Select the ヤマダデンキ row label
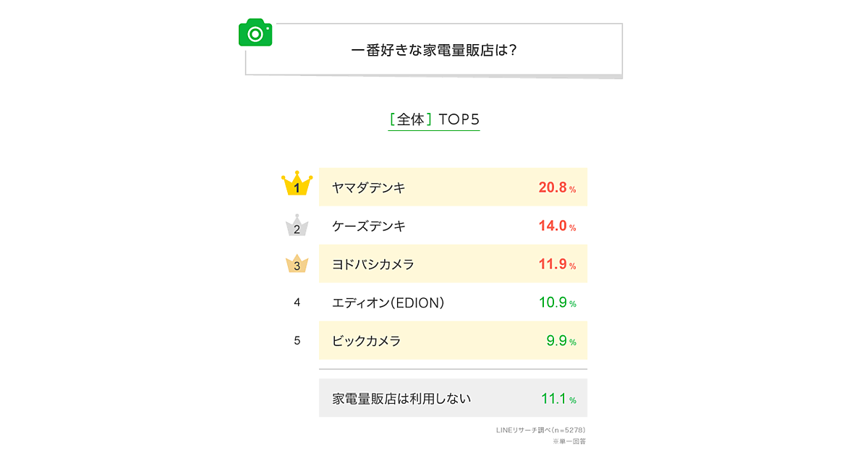868x456 pixels. (368, 187)
